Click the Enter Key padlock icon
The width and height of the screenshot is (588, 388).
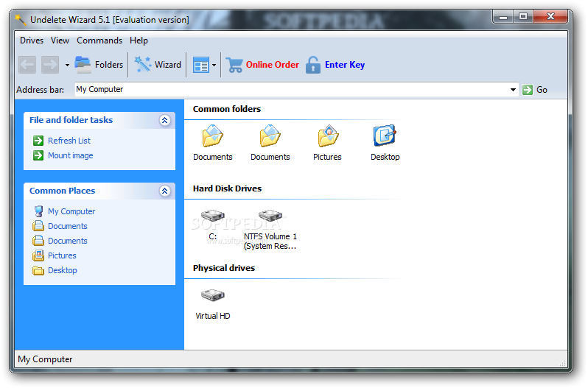[x=313, y=65]
